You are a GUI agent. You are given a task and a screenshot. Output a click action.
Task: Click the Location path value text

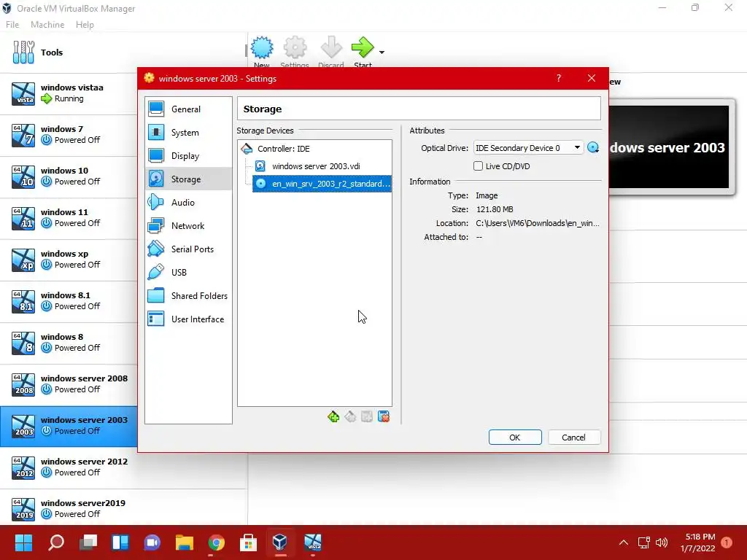click(x=538, y=223)
